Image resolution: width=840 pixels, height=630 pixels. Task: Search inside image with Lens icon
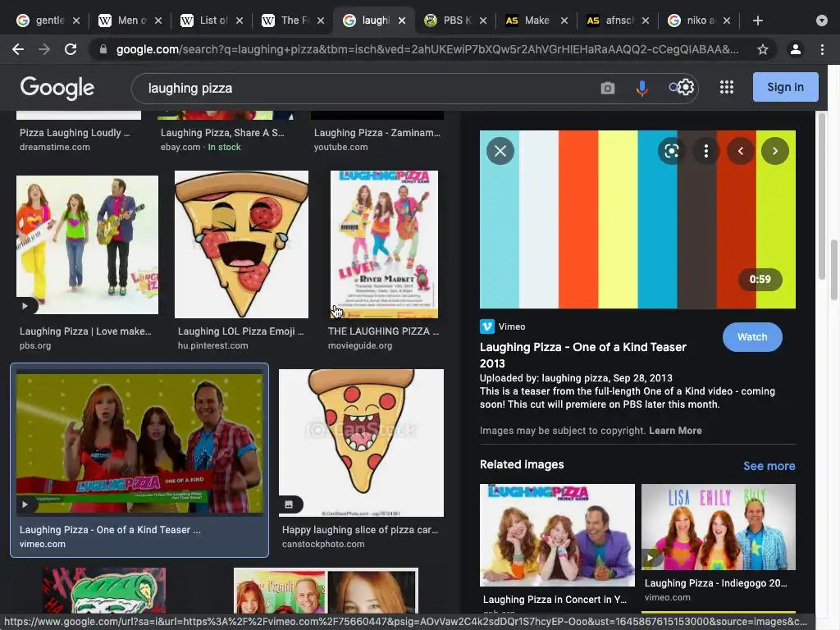coord(671,151)
